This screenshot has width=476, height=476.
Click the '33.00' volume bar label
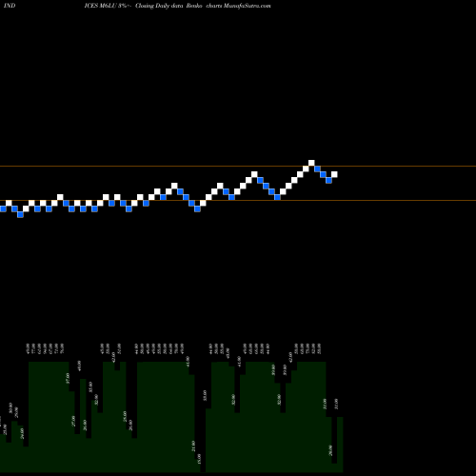(x=205, y=395)
